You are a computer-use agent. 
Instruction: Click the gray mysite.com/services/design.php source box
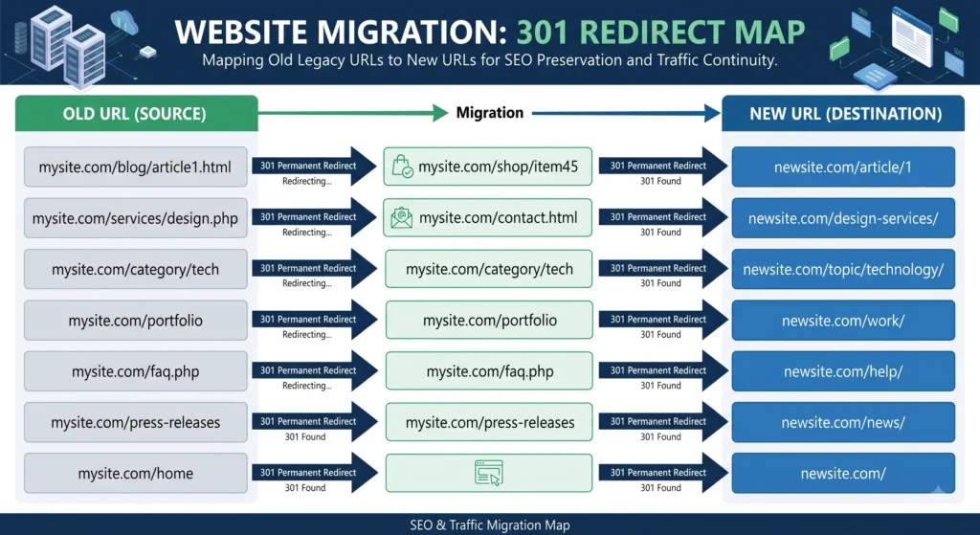coord(136,218)
